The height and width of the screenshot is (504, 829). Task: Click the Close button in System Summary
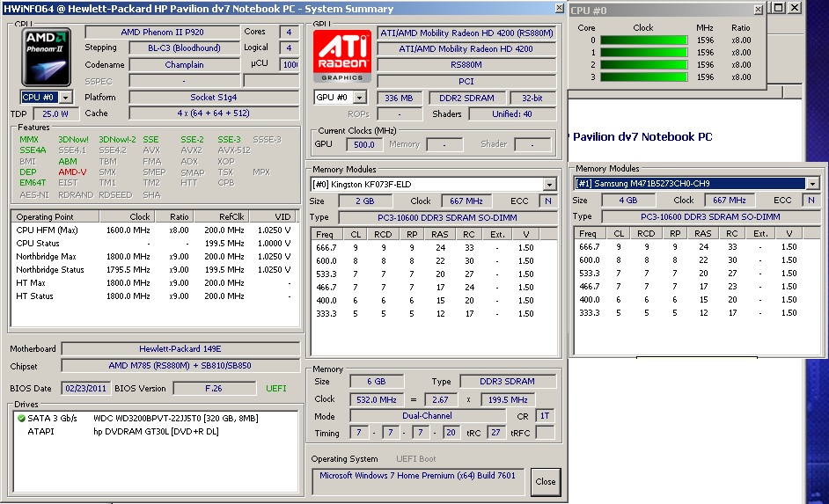(x=545, y=481)
